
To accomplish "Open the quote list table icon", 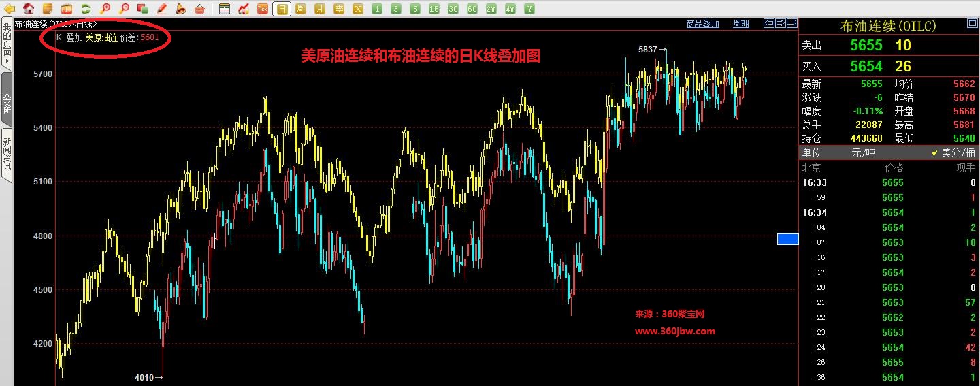I will (x=225, y=9).
